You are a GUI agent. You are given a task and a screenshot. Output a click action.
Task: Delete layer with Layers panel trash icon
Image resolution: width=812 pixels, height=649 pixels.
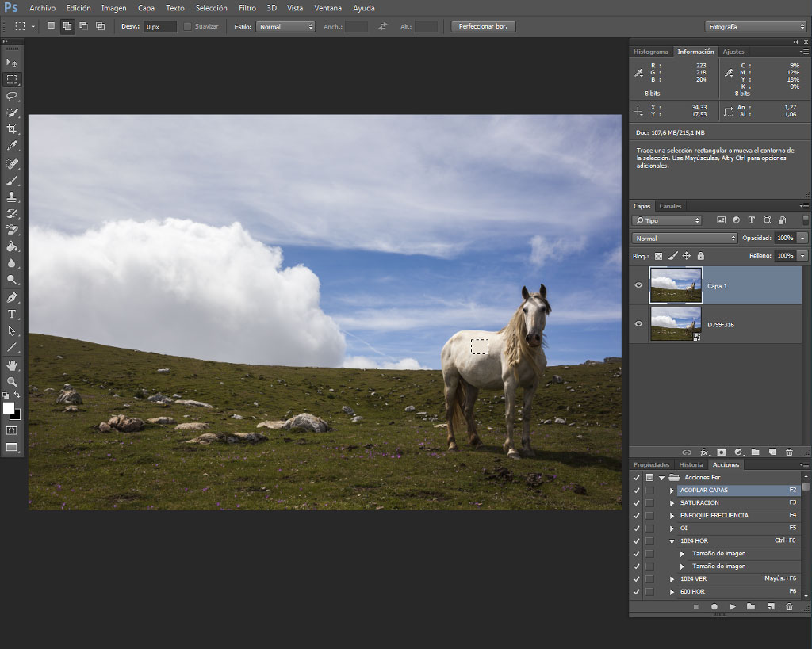(789, 452)
